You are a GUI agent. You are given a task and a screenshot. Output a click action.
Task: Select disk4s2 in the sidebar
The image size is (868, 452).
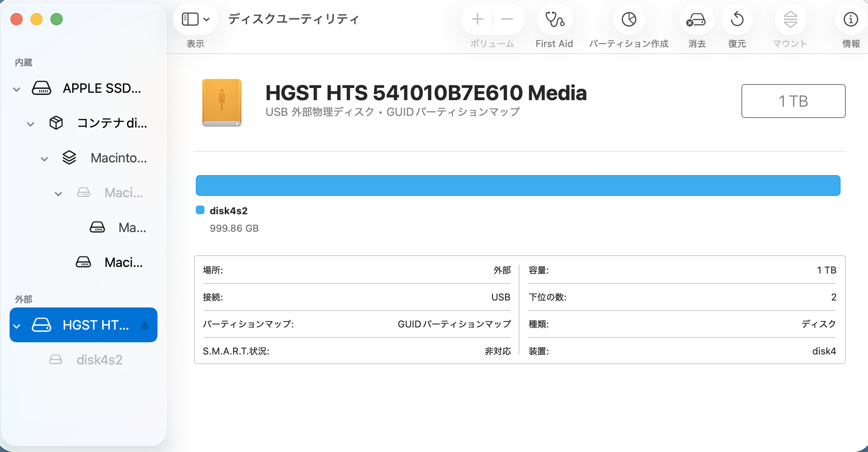coord(84,360)
